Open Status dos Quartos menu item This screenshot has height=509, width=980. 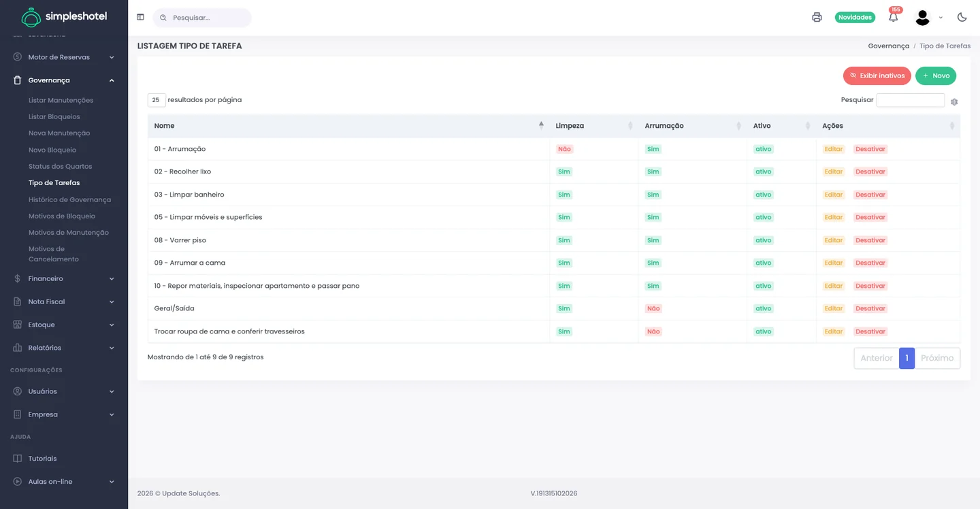point(60,166)
